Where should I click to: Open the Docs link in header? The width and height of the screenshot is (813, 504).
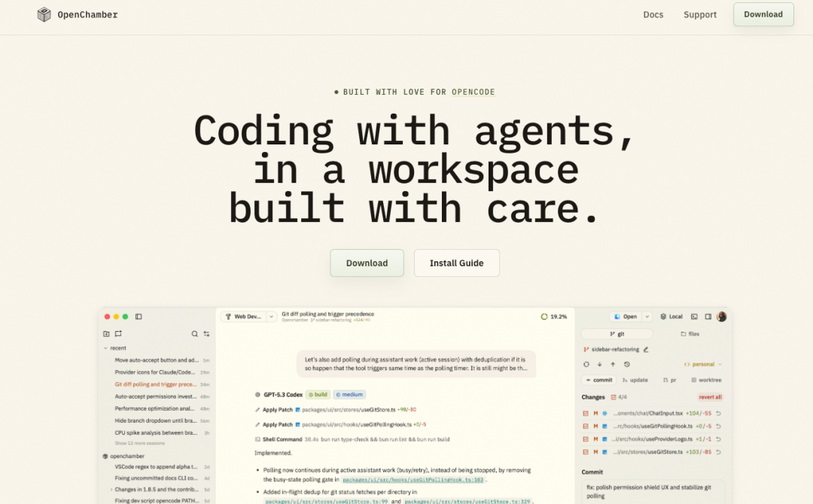click(x=653, y=14)
